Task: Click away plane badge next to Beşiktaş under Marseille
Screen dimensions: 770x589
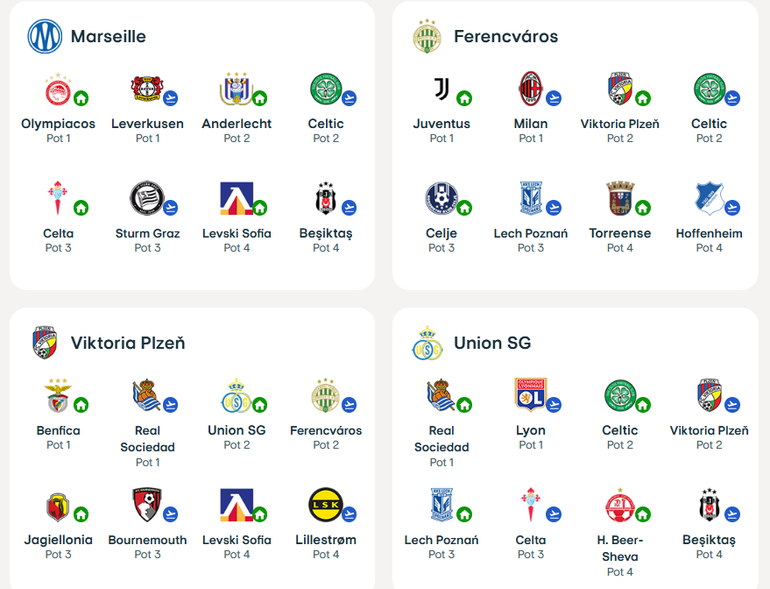Action: (349, 208)
